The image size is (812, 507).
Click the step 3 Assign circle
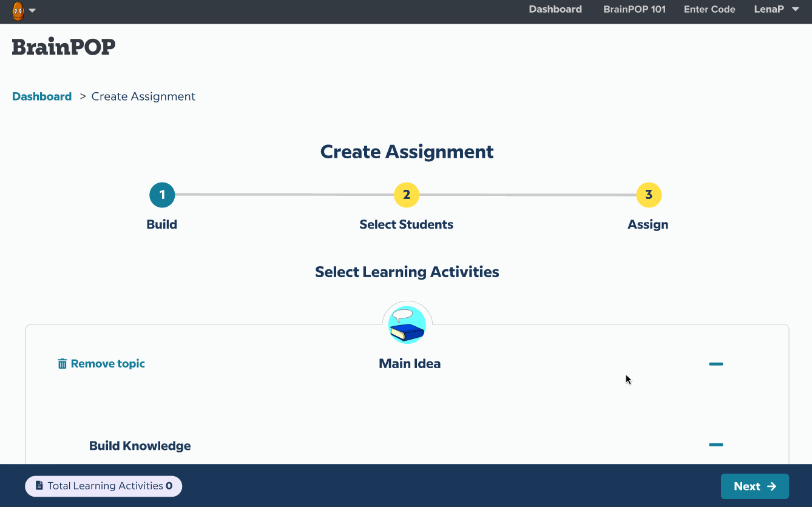pos(648,195)
